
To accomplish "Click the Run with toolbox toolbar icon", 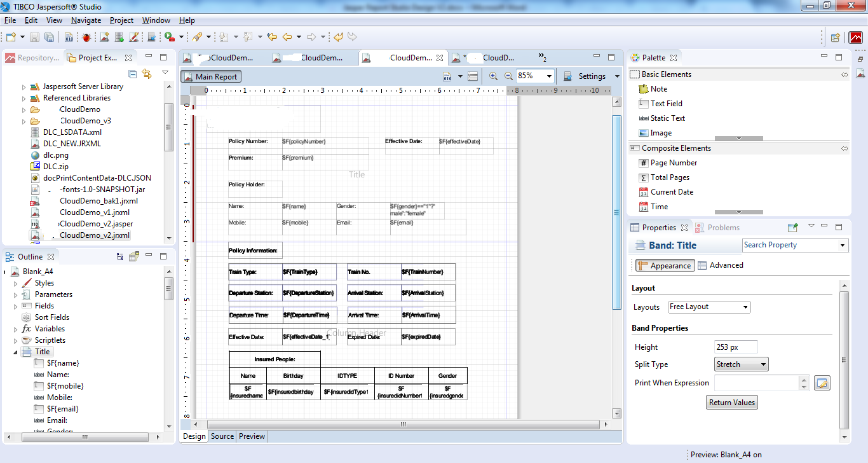I will (169, 37).
